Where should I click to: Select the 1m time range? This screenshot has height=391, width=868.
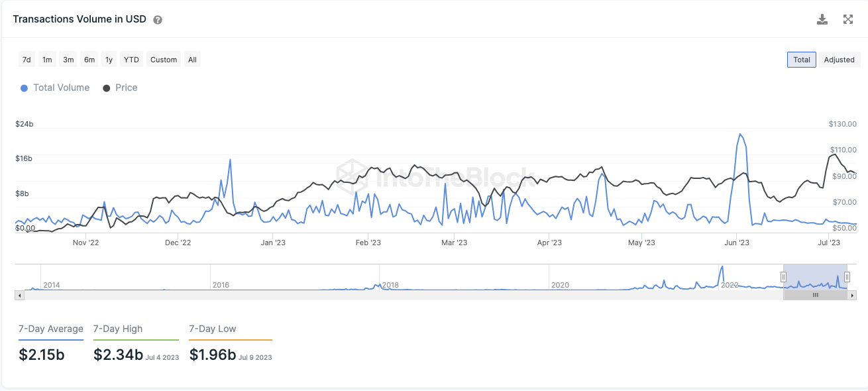coord(47,60)
